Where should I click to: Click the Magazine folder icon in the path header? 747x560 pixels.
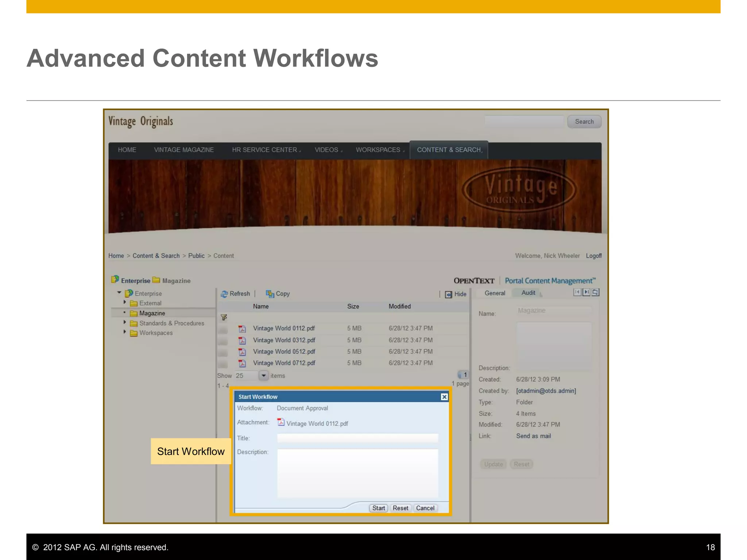click(x=156, y=280)
